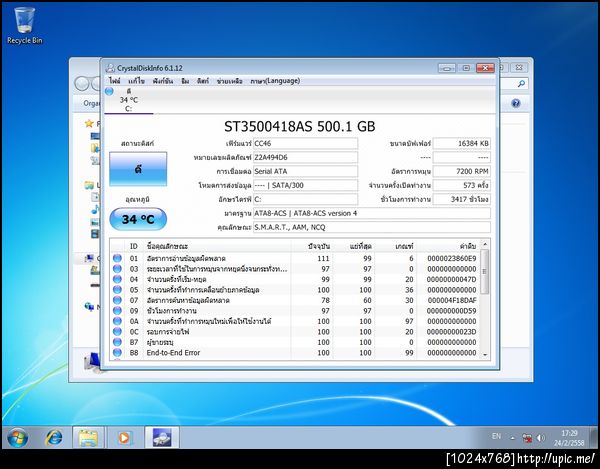Click the volume speaker tray icon
Viewport: 600px width, 469px height.
pos(540,438)
